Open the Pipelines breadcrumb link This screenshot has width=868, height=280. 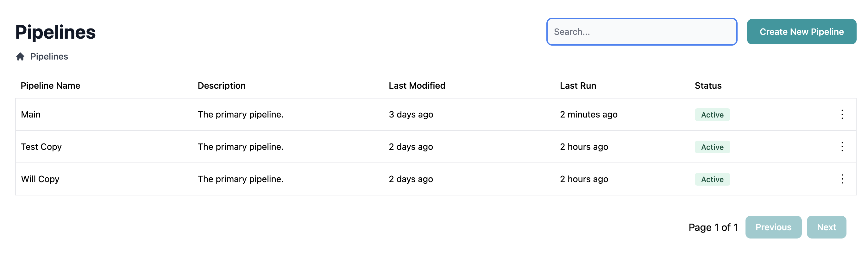pos(49,56)
